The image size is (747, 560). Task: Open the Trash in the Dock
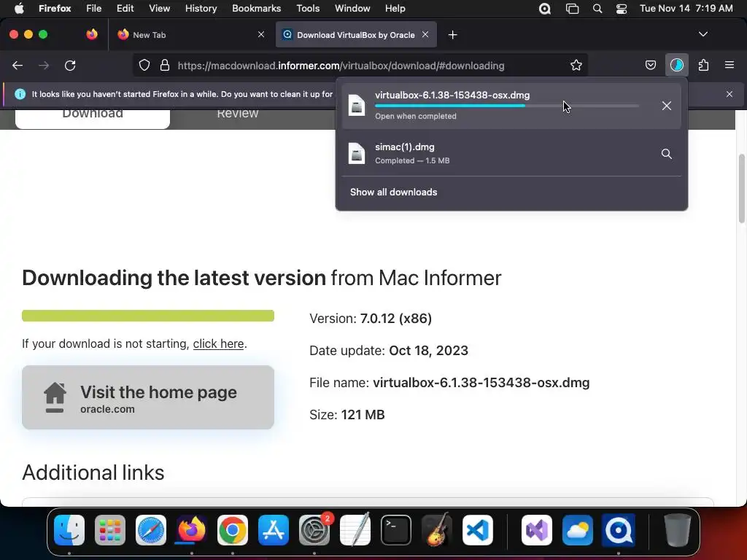(678, 530)
